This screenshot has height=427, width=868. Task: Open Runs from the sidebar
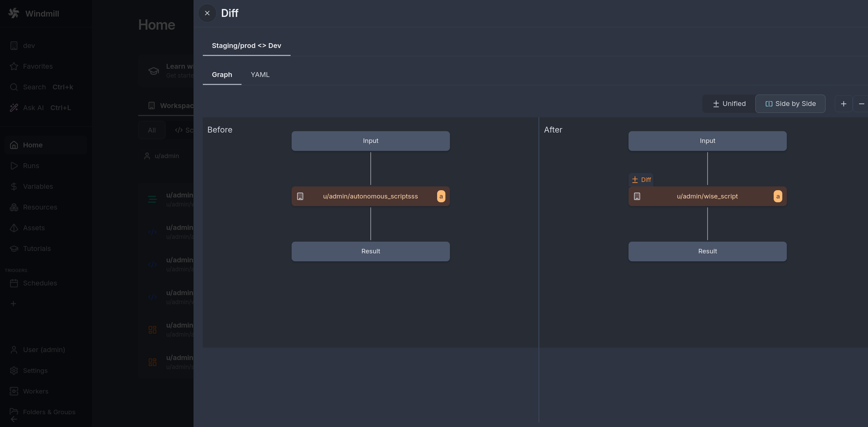pos(31,166)
